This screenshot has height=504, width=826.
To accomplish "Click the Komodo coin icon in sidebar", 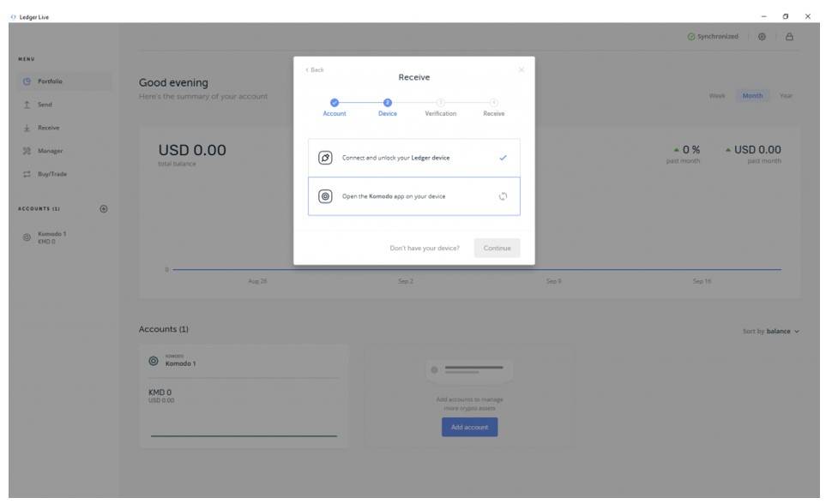I will [27, 237].
